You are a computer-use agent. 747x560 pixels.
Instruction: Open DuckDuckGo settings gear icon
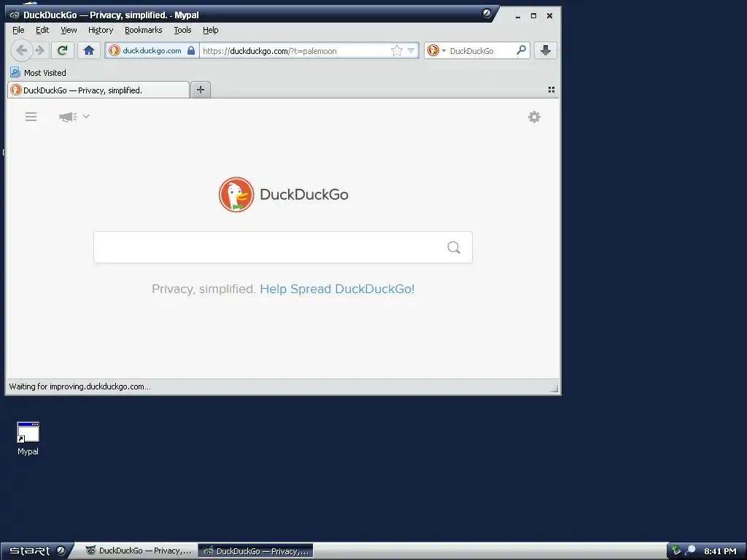[x=534, y=117]
